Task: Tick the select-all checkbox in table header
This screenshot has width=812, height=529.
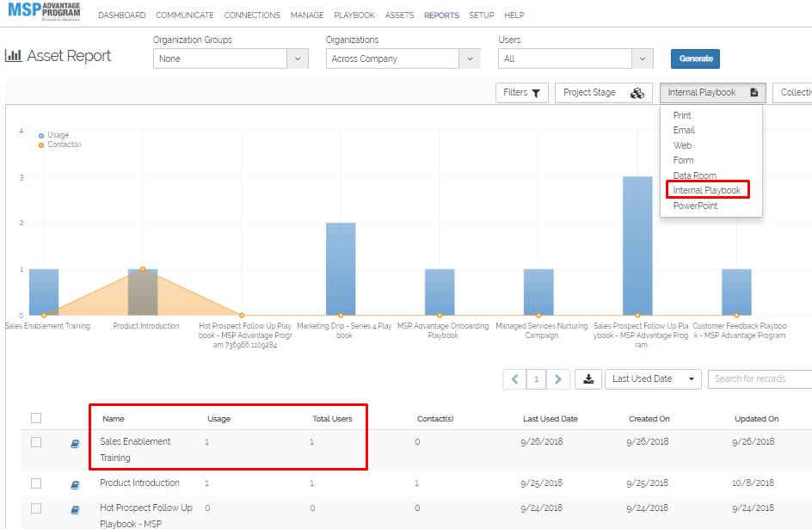Action: point(36,418)
